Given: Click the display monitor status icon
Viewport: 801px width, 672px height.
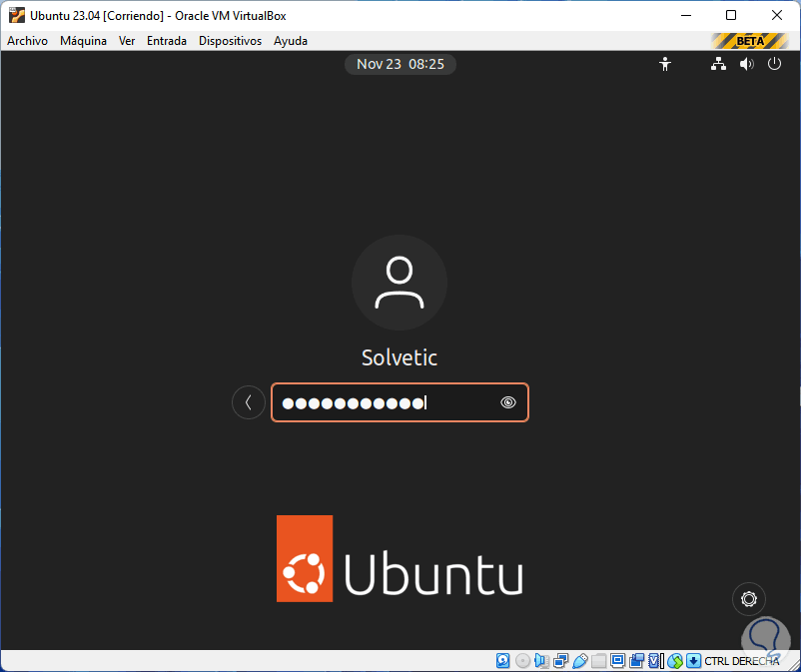Looking at the screenshot, I should 617,661.
